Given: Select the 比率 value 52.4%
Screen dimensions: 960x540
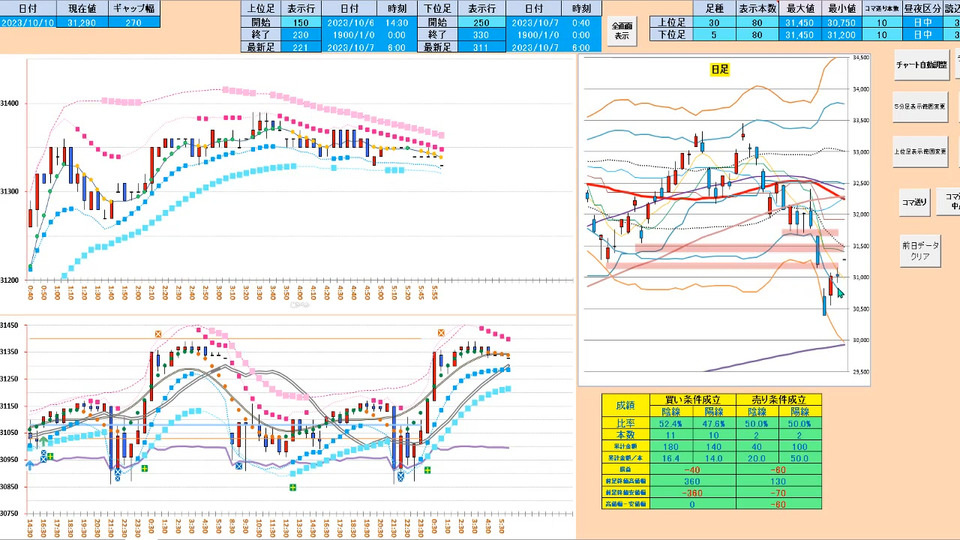Looking at the screenshot, I should click(x=671, y=423).
